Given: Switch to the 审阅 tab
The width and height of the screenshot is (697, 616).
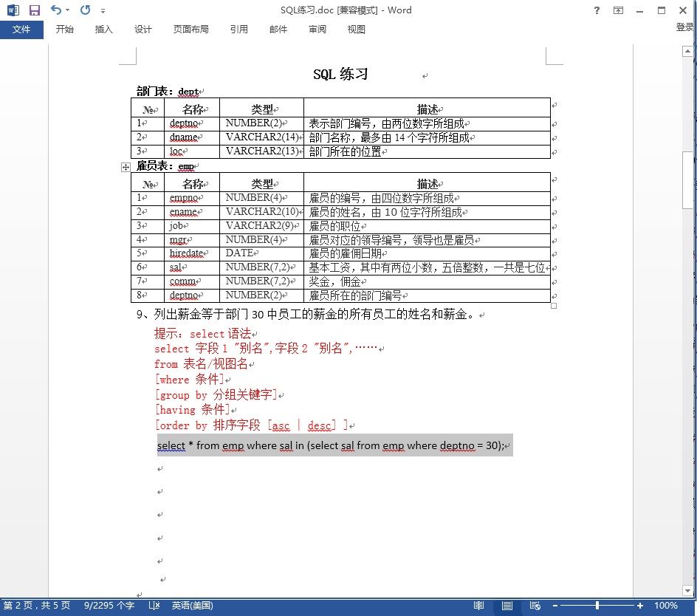Looking at the screenshot, I should (317, 30).
